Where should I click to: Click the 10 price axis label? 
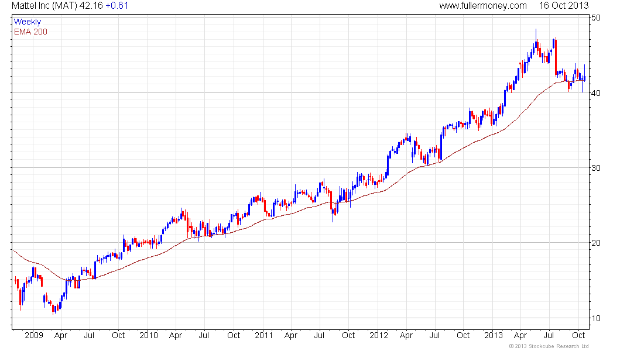596,318
